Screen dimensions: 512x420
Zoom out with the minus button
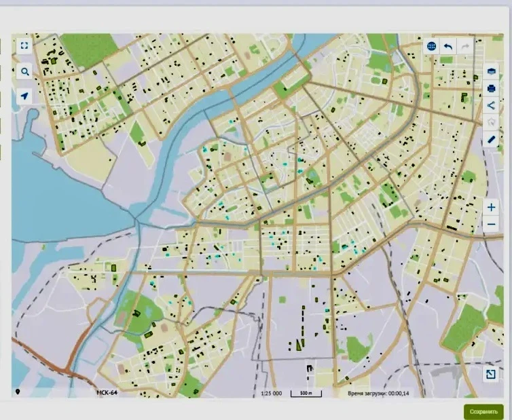491,224
